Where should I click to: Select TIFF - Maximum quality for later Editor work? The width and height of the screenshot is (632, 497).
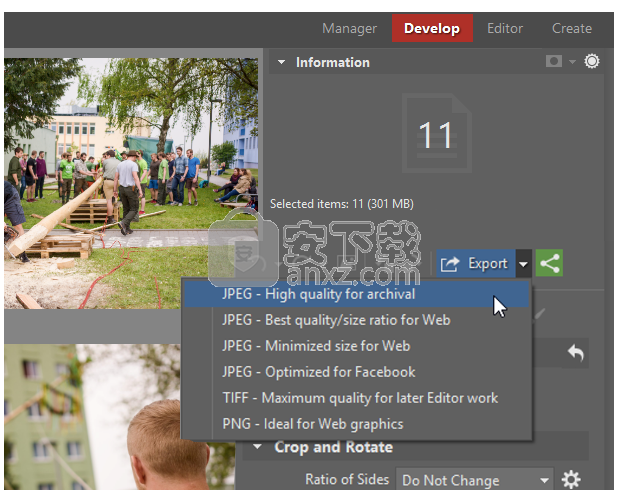coord(356,398)
